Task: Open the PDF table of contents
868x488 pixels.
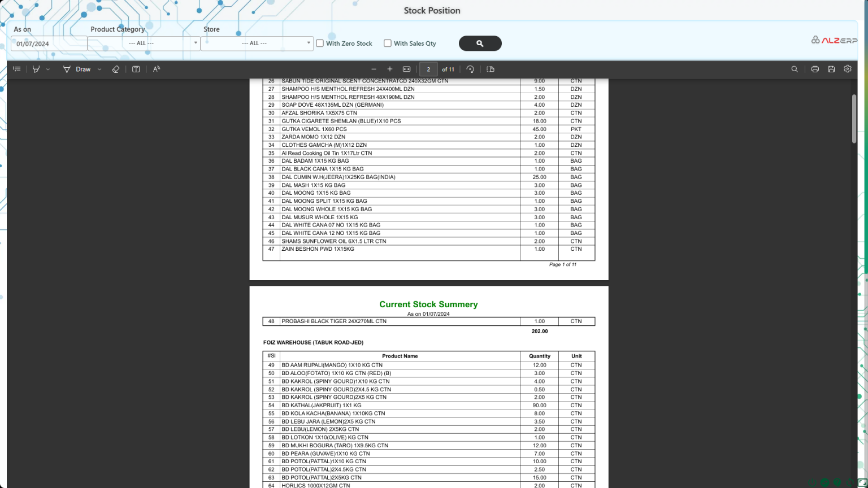Action: pyautogui.click(x=17, y=69)
